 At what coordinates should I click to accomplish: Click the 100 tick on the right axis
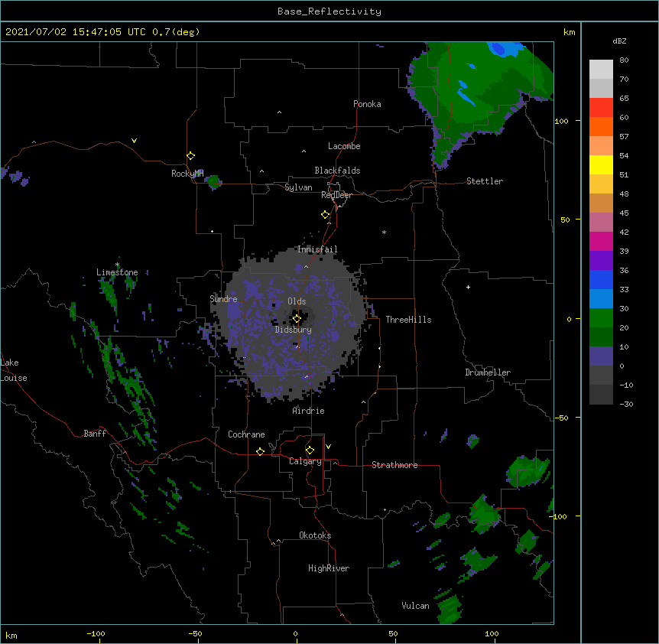pyautogui.click(x=561, y=121)
